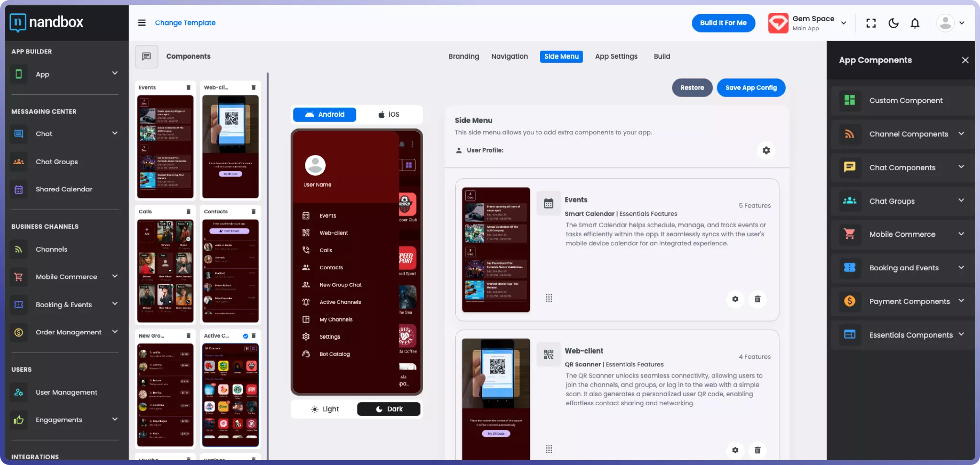Expand Mobile Commerce in left sidebar

click(x=115, y=276)
